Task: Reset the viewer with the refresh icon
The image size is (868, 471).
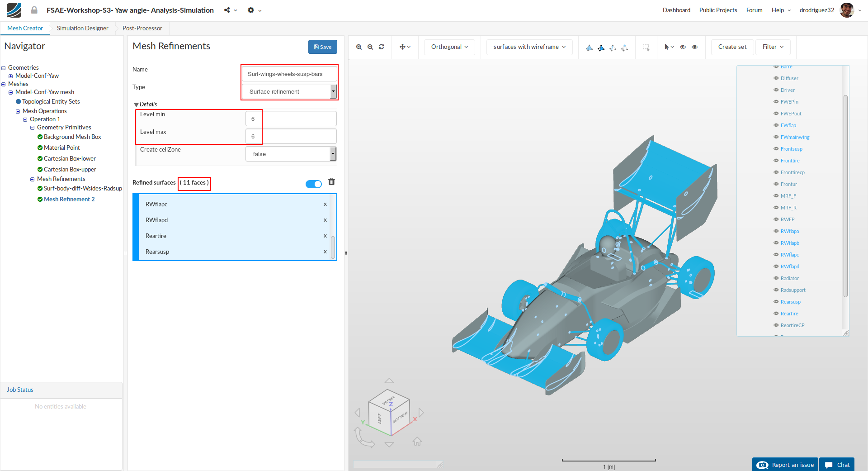Action: 382,47
